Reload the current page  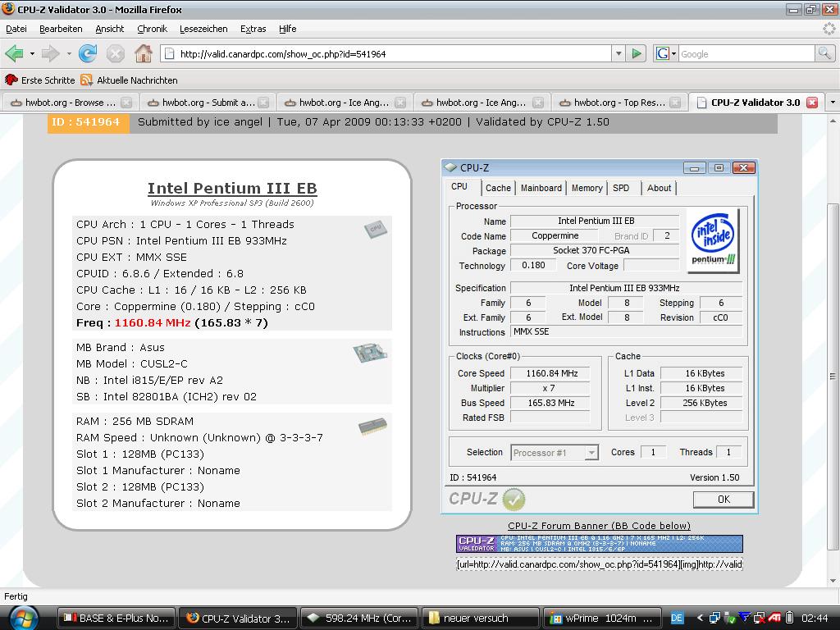[87, 53]
